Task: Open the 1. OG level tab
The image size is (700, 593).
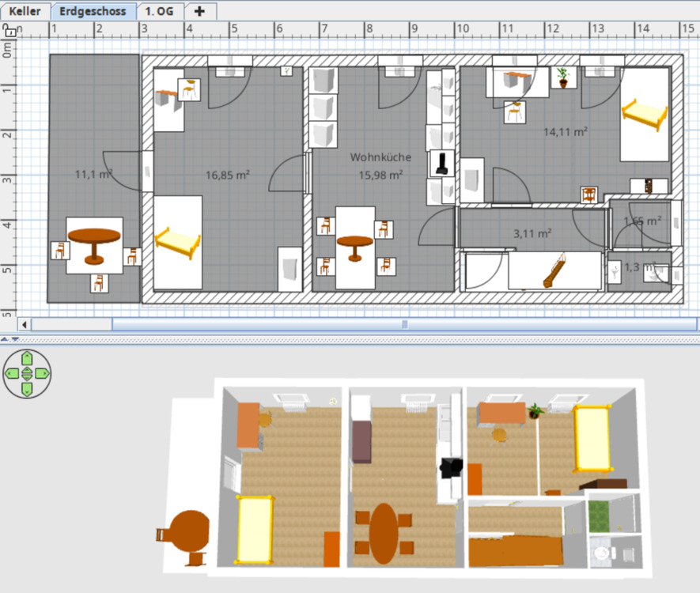Action: click(161, 11)
